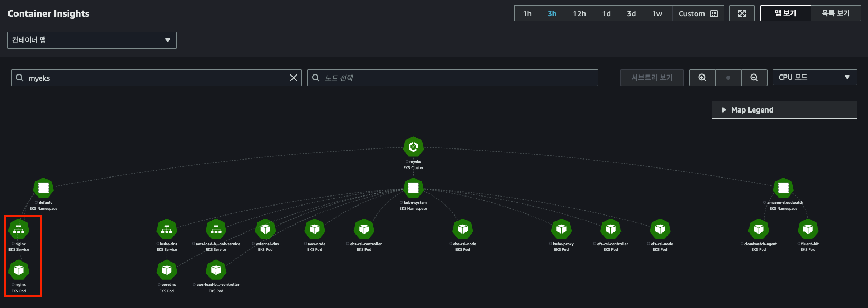Select the myeks EKS Cluster node icon
Viewport: 868px width, 308px height.
tap(414, 146)
